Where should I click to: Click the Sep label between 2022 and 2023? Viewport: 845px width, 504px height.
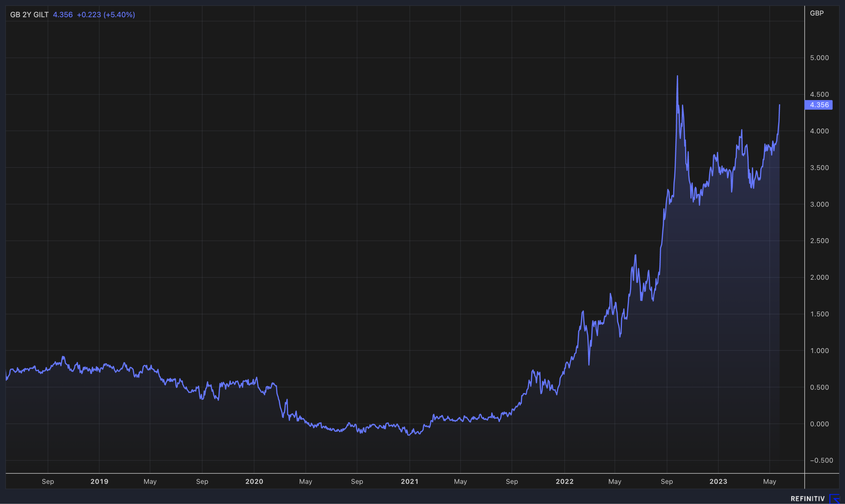click(667, 482)
